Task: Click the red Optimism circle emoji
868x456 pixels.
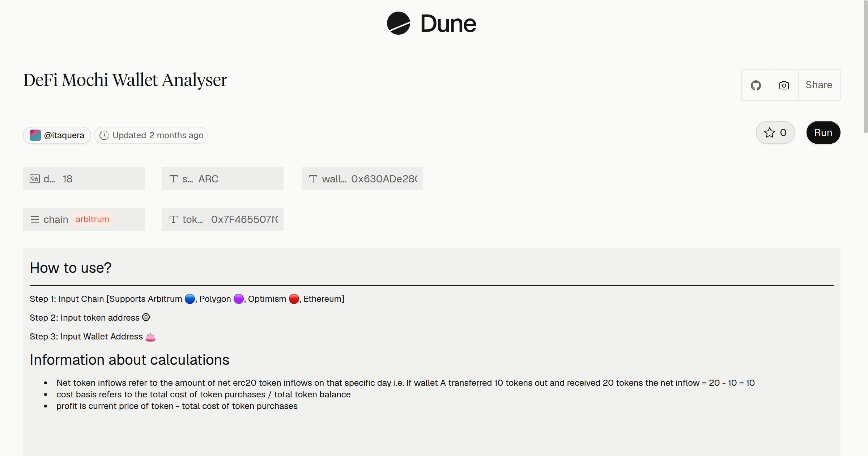Action: click(294, 299)
